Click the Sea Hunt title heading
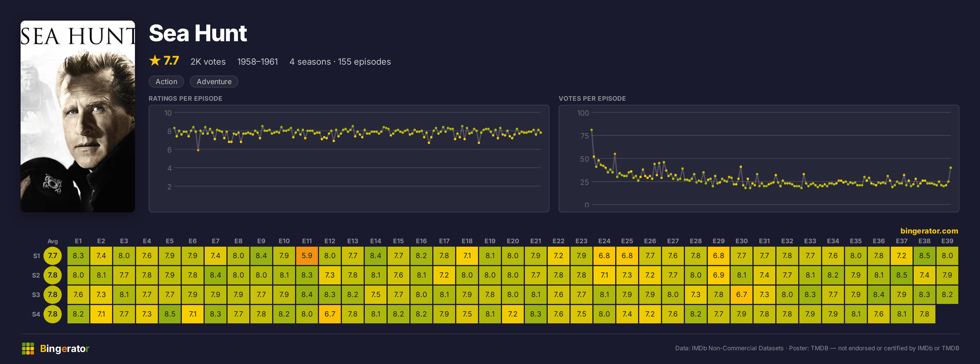This screenshot has height=364, width=980. pyautogui.click(x=198, y=33)
